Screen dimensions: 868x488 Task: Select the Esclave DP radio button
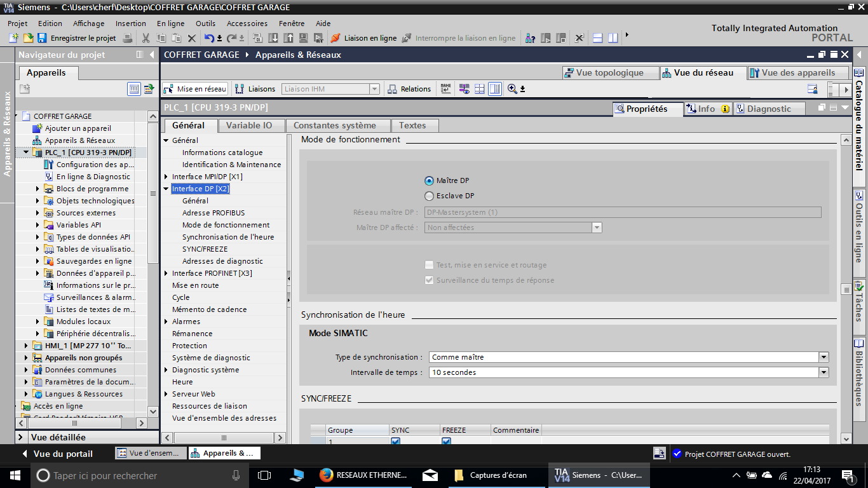[430, 196]
